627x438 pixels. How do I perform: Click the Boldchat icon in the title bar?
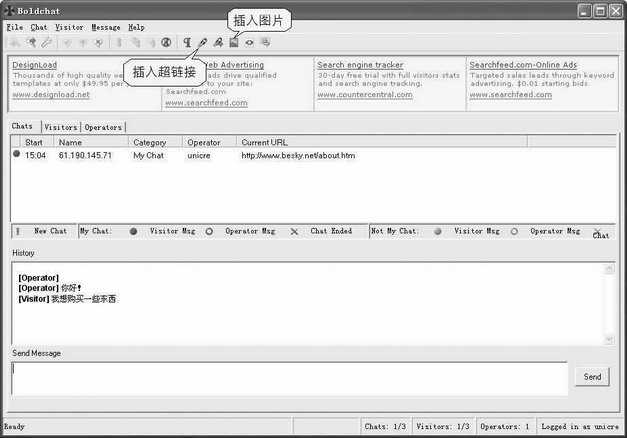[9, 10]
